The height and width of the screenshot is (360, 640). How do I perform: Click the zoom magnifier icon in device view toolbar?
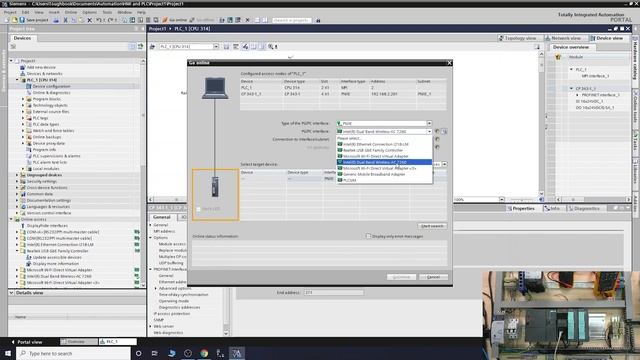point(271,47)
